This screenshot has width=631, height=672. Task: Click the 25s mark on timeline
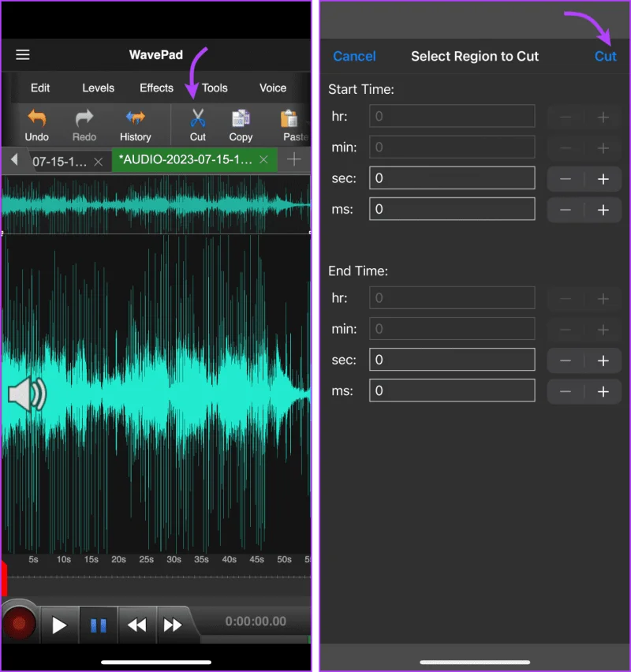tap(146, 559)
